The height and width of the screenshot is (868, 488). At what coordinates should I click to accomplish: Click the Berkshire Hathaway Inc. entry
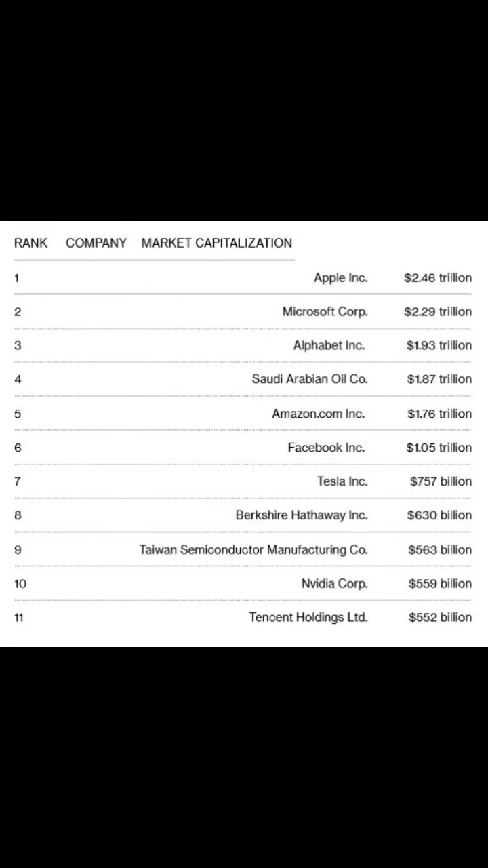click(x=302, y=515)
